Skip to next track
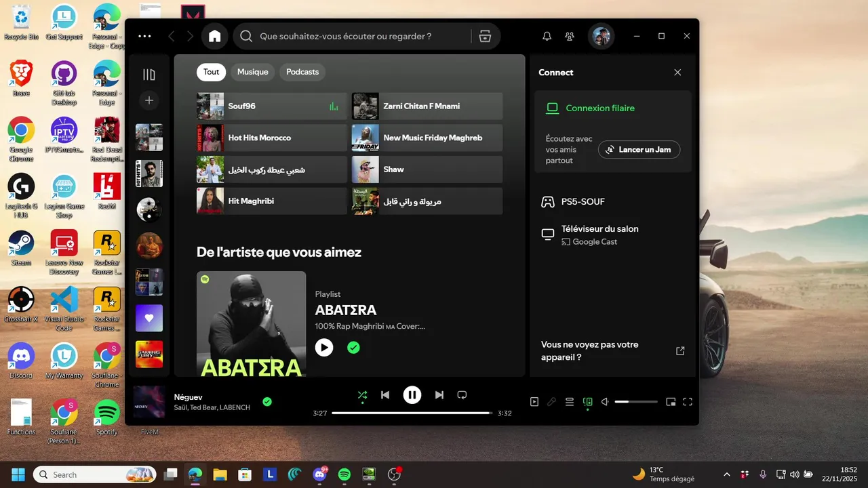 [x=439, y=395]
